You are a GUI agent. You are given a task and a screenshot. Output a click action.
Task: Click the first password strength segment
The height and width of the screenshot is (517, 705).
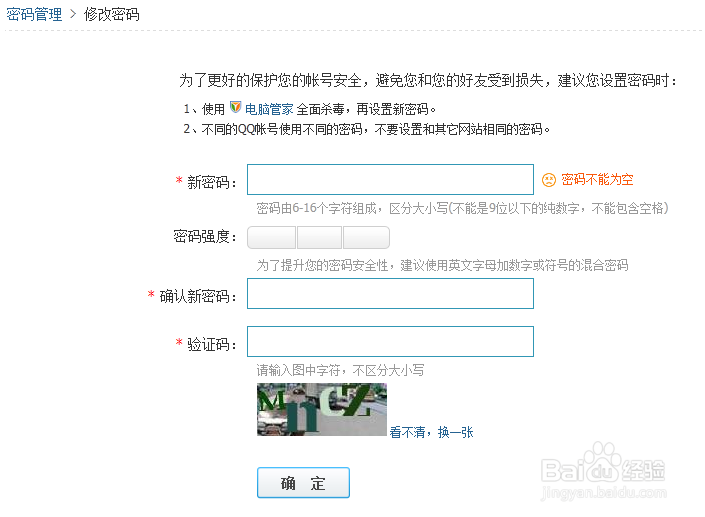(x=272, y=237)
